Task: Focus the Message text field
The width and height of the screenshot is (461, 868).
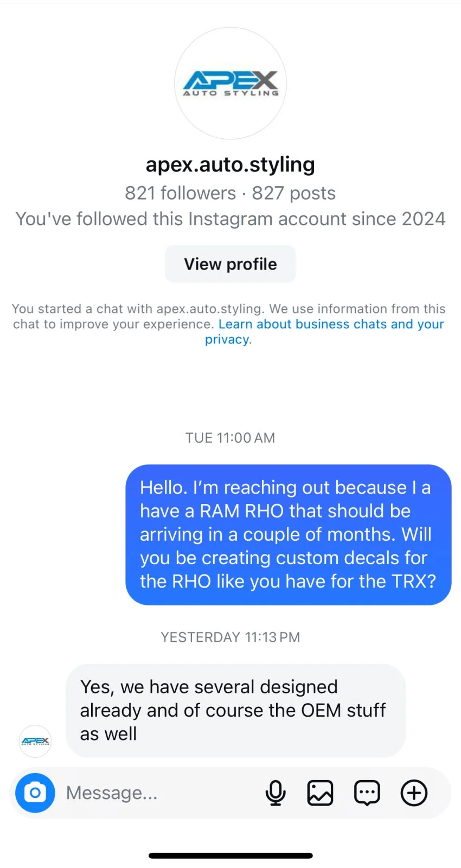Action: click(160, 793)
